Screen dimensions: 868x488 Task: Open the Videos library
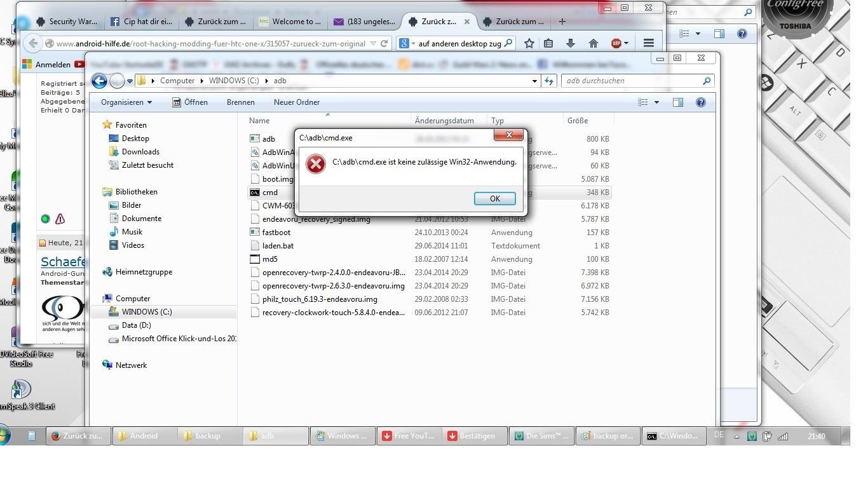click(133, 245)
